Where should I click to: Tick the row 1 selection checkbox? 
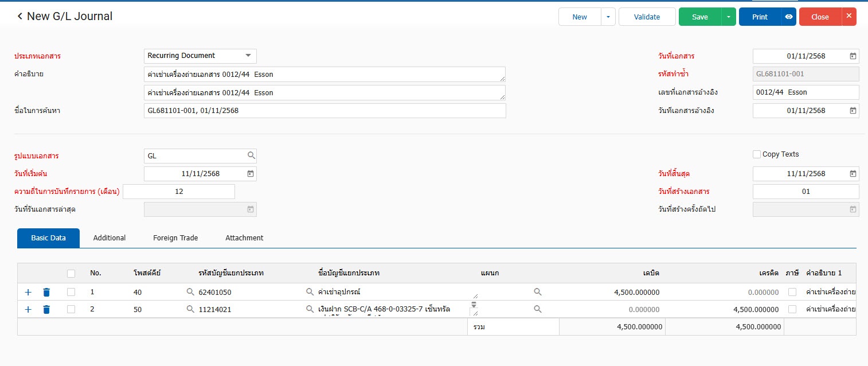[x=71, y=292]
